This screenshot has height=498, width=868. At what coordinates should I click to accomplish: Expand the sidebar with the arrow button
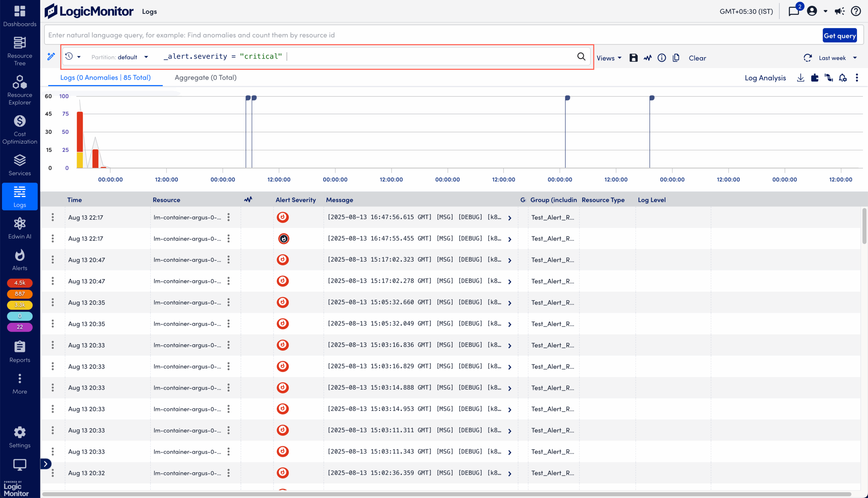tap(45, 464)
